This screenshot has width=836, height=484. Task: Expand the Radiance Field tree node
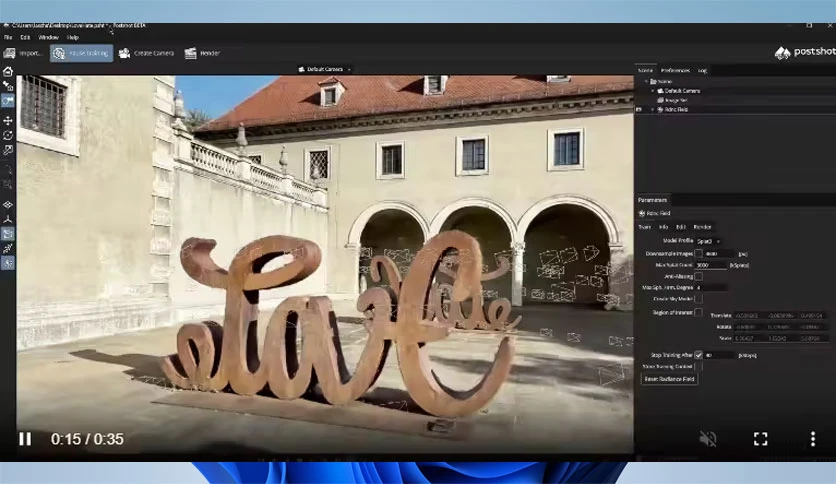653,109
